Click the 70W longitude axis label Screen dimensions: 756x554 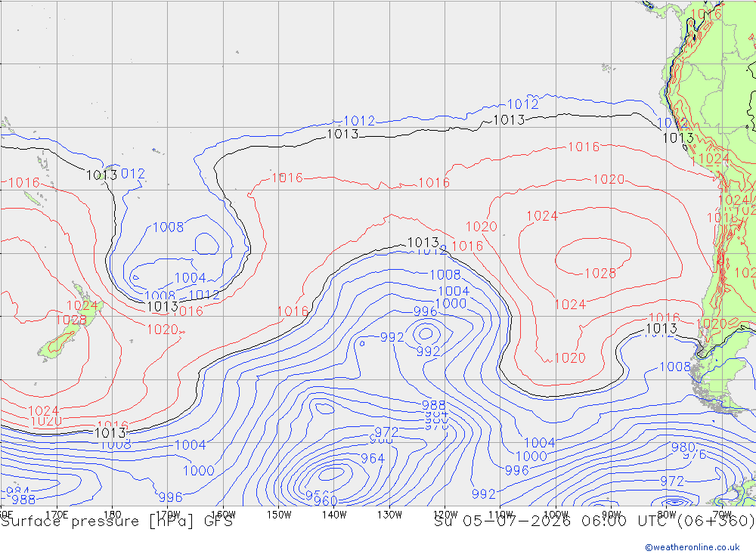tap(722, 515)
